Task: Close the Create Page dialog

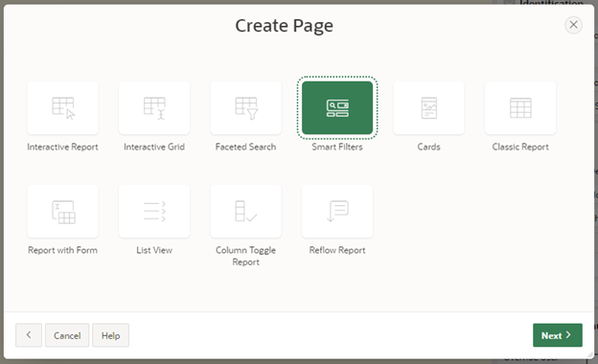Action: click(x=573, y=25)
